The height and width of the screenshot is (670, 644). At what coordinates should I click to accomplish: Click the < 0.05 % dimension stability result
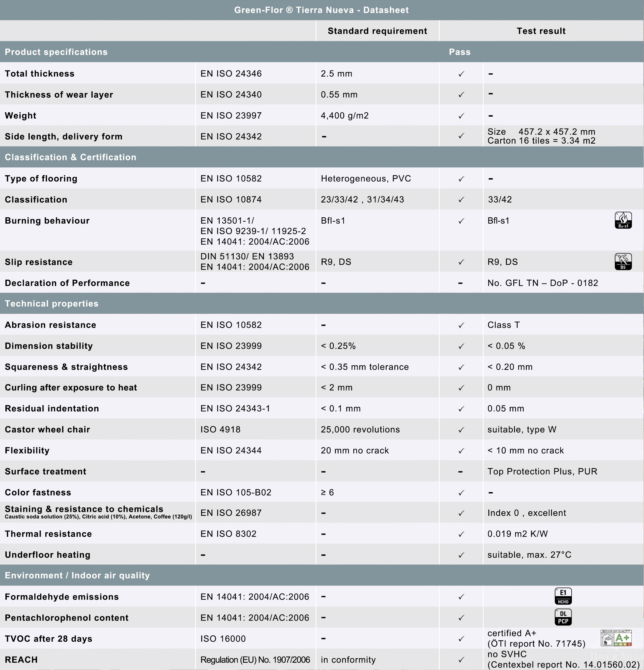pyautogui.click(x=506, y=346)
